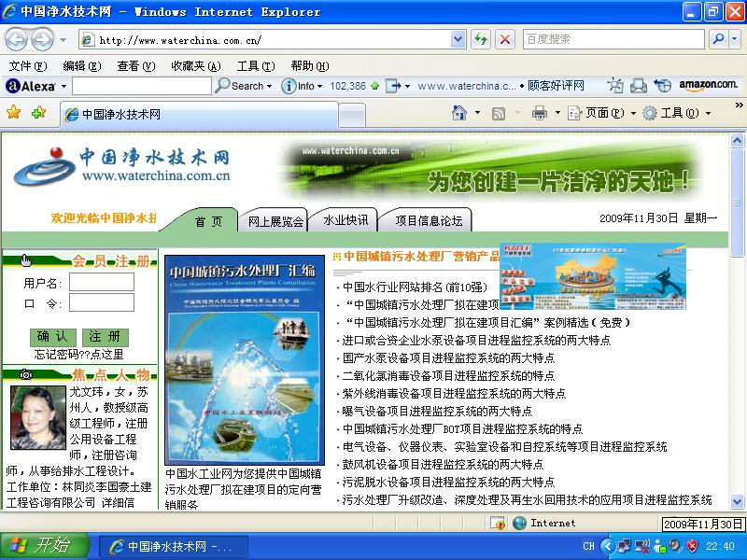
Task: Click the magnifier search button
Action: 718,39
